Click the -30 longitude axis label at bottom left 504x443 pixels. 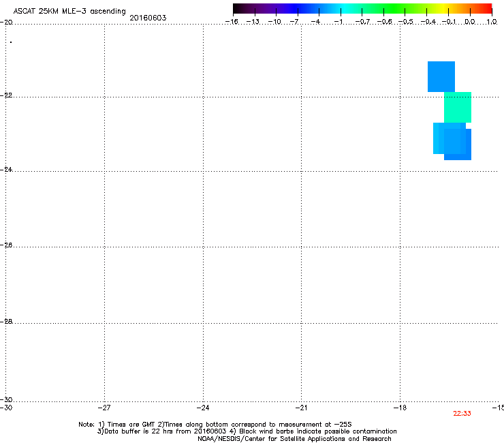(x=6, y=408)
